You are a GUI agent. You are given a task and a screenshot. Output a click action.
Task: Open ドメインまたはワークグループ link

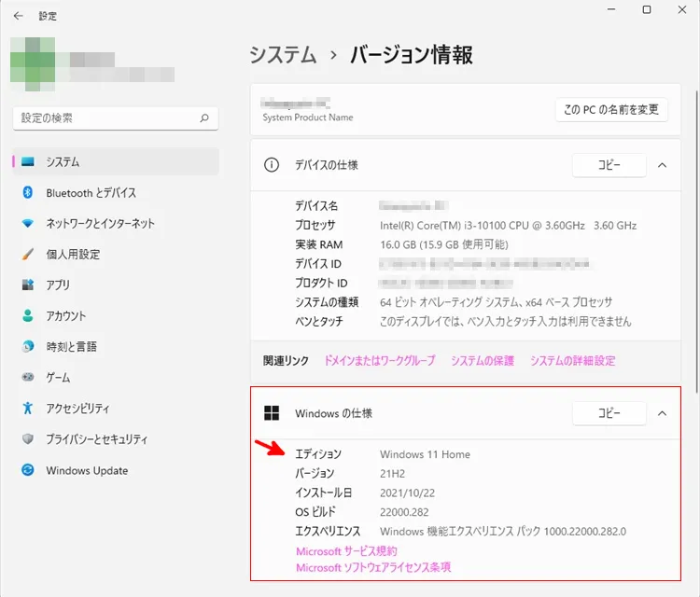(x=380, y=360)
